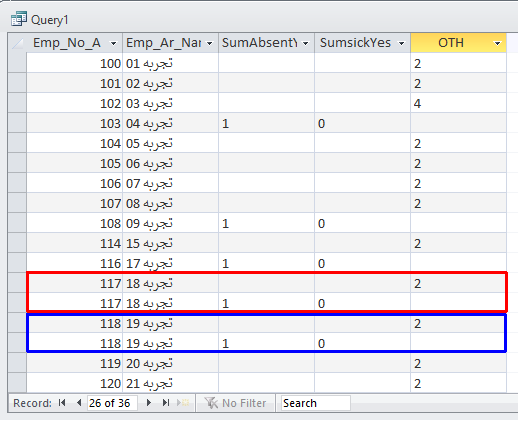
Task: Click OTH cell for employee 102
Action: [458, 103]
